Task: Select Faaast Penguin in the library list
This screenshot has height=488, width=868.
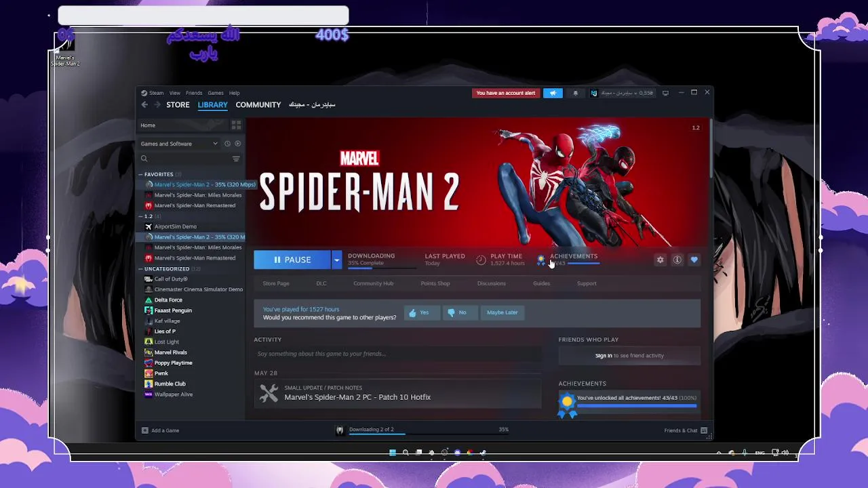Action: [173, 310]
